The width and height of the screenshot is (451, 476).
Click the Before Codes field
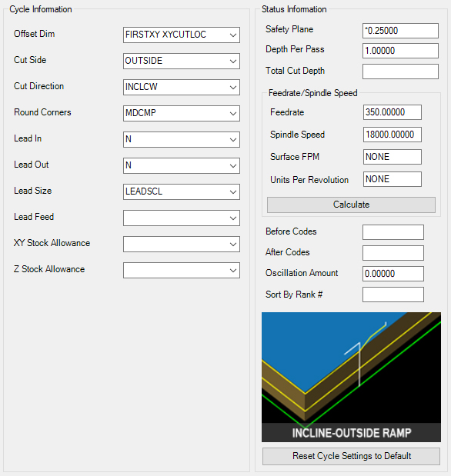pyautogui.click(x=393, y=232)
